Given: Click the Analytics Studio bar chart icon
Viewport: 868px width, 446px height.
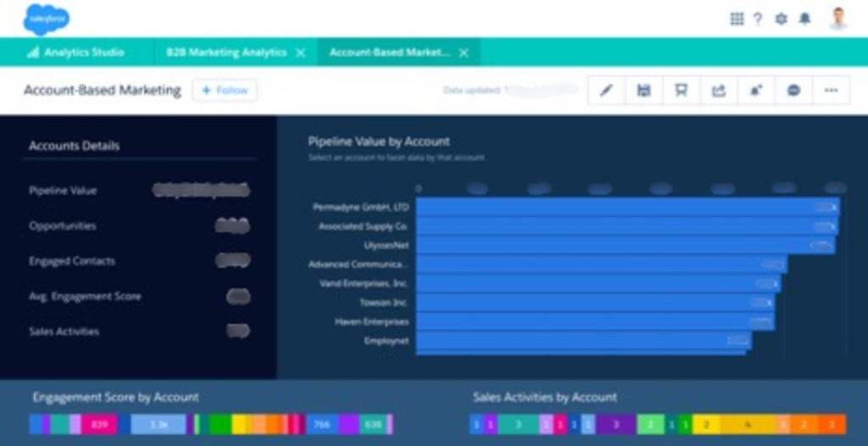Looking at the screenshot, I should coord(33,53).
